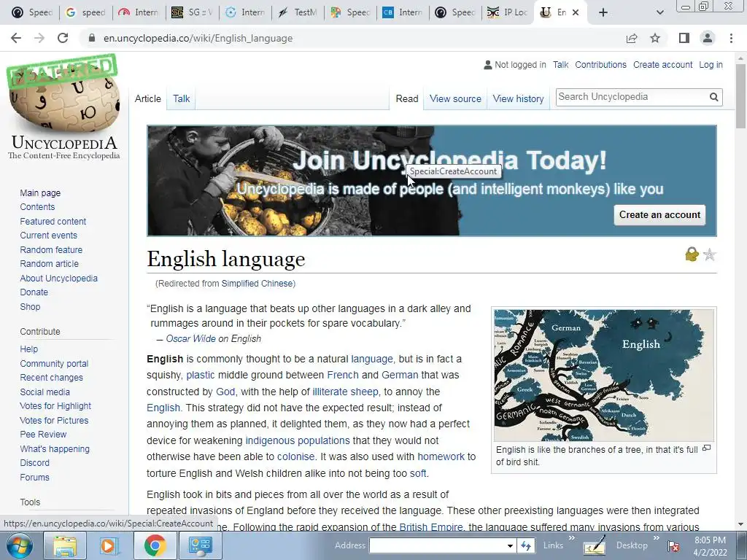Open the View source tab

point(455,98)
